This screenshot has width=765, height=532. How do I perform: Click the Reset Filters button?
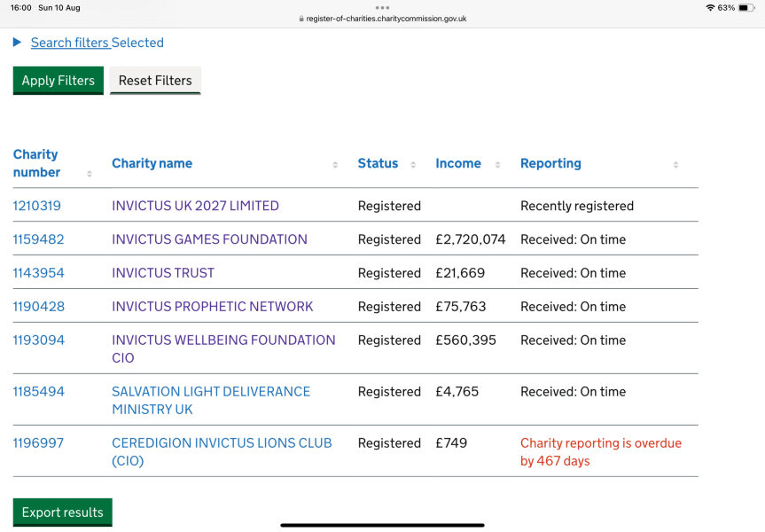(155, 81)
